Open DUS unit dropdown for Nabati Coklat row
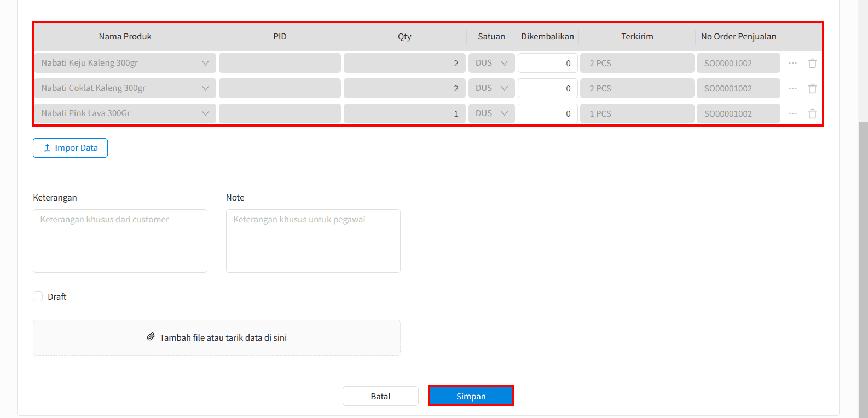 point(491,88)
